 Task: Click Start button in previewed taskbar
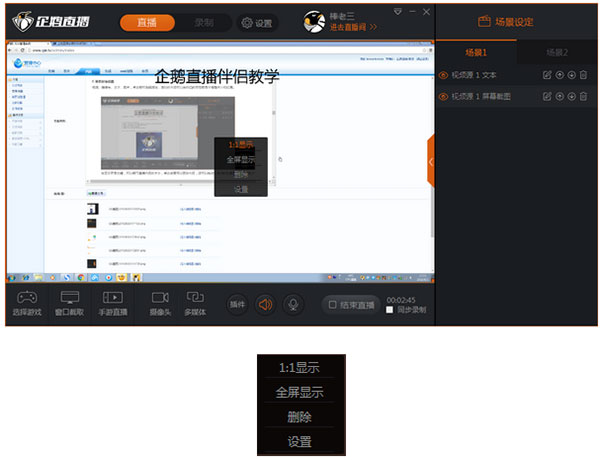point(11,277)
